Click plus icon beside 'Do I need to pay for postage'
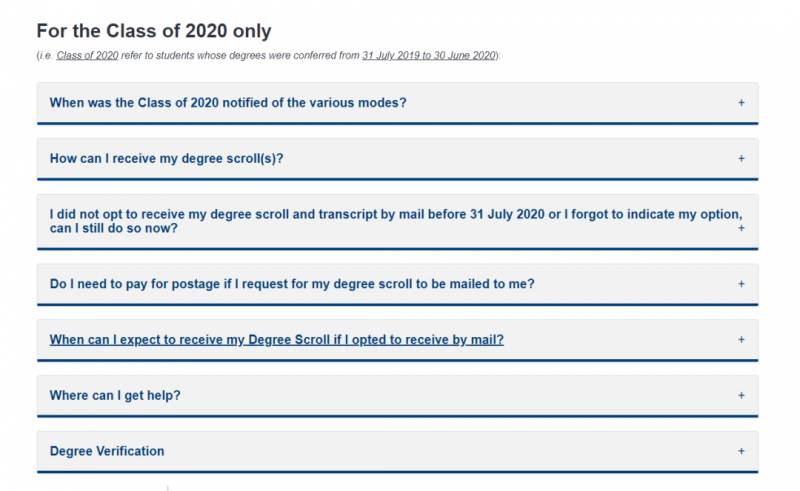This screenshot has width=800, height=491. tap(741, 284)
